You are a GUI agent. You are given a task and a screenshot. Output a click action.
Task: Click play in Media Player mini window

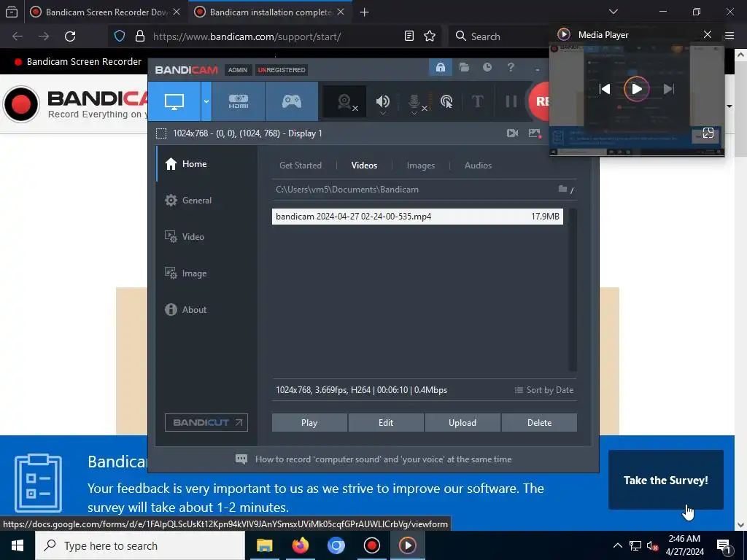coord(636,88)
